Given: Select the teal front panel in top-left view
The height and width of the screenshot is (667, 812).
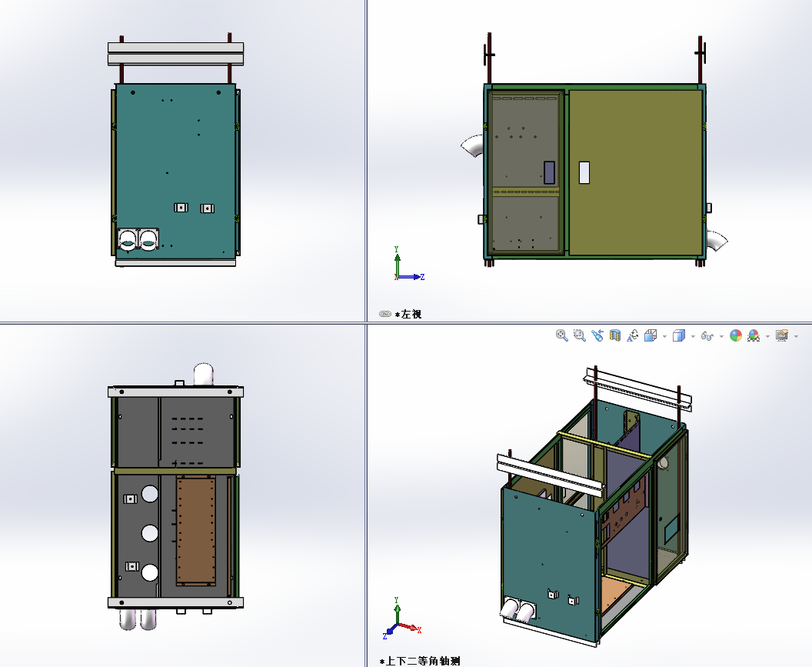Looking at the screenshot, I should pos(175,171).
